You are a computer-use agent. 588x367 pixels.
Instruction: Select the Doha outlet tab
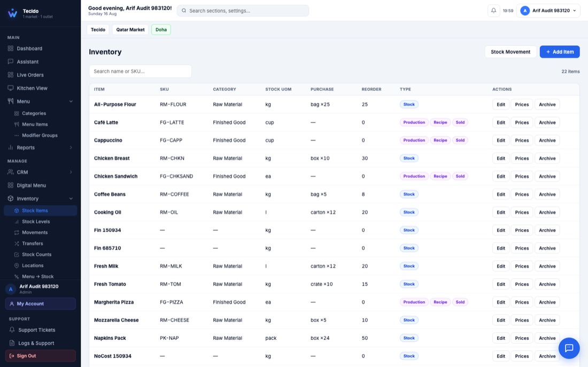161,29
